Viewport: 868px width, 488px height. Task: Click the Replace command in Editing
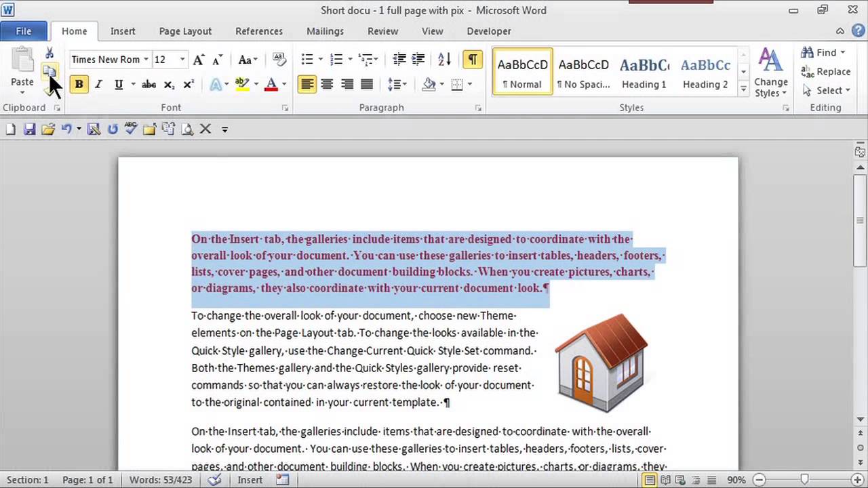click(x=825, y=71)
